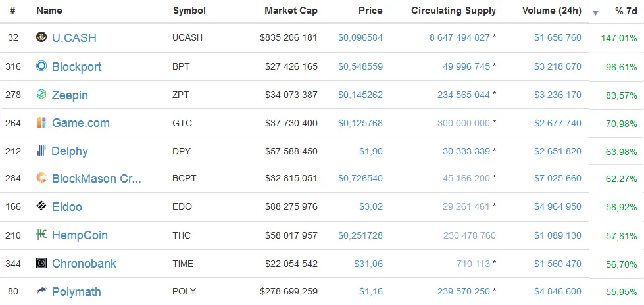Open Eidoo price $3,02 link
Screen dimensions: 644x305
coord(371,206)
